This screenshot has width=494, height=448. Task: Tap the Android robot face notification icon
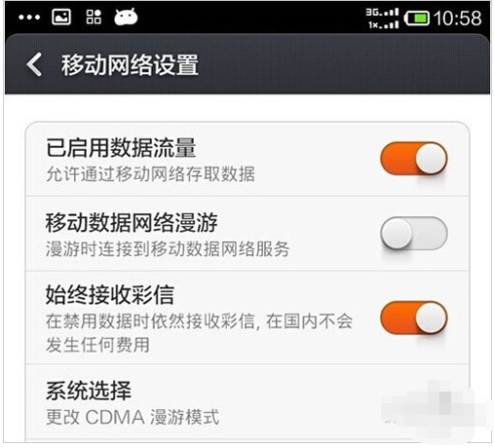pyautogui.click(x=126, y=17)
